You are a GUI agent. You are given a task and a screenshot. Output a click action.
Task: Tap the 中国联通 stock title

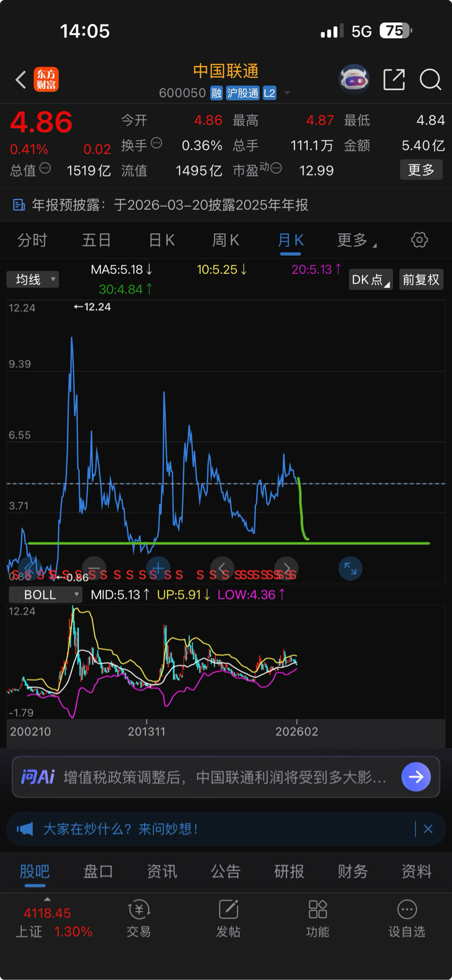226,71
